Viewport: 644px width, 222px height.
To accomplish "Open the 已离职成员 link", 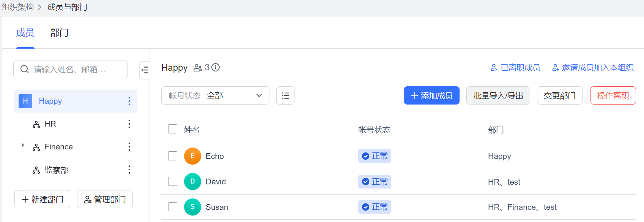I will click(x=515, y=68).
